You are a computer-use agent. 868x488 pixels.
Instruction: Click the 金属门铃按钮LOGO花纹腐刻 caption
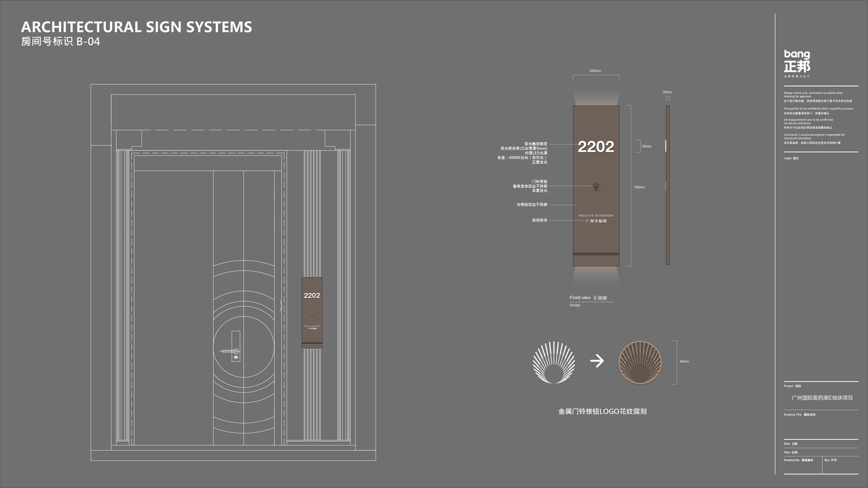coord(602,412)
